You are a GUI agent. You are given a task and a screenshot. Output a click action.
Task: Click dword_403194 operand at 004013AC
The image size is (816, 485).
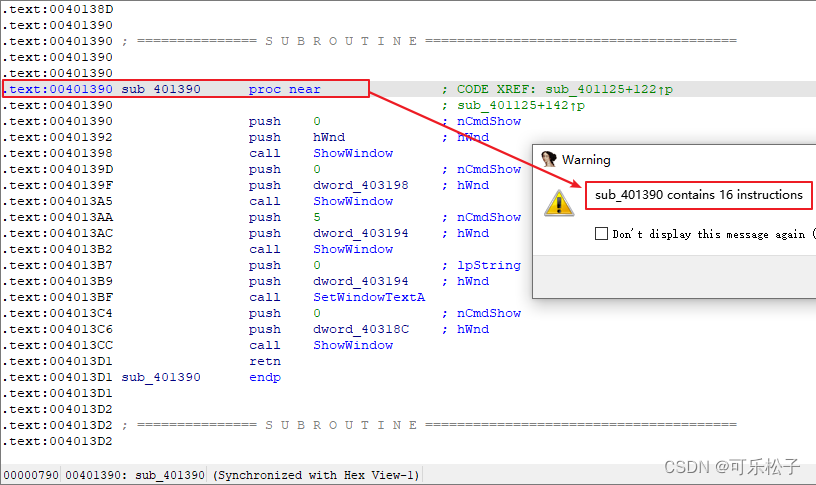361,233
